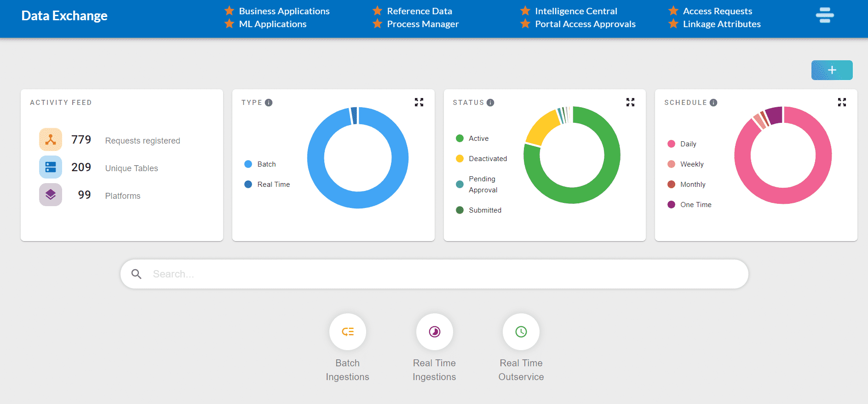
Task: Click the info icon next to STATUS
Action: point(490,103)
